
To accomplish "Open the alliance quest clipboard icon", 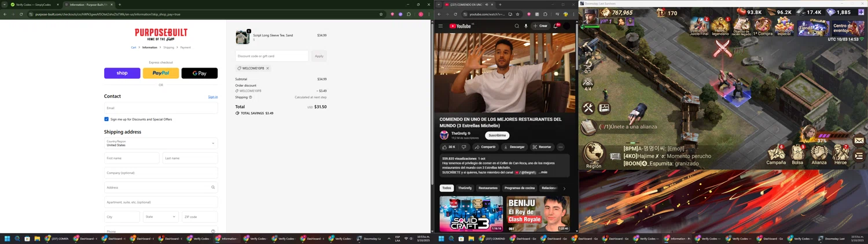I will pos(588,127).
